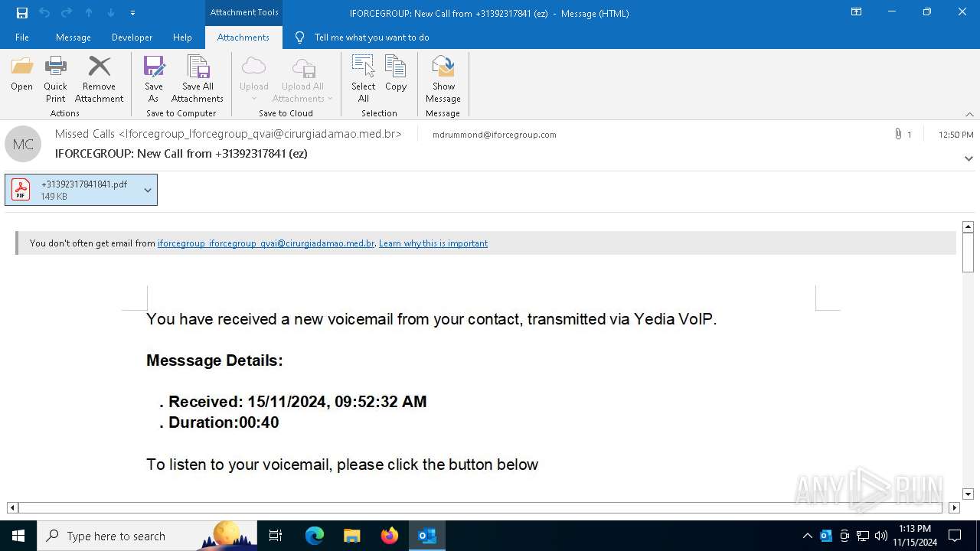
Task: Click the Outlook taskbar icon
Action: (x=426, y=536)
